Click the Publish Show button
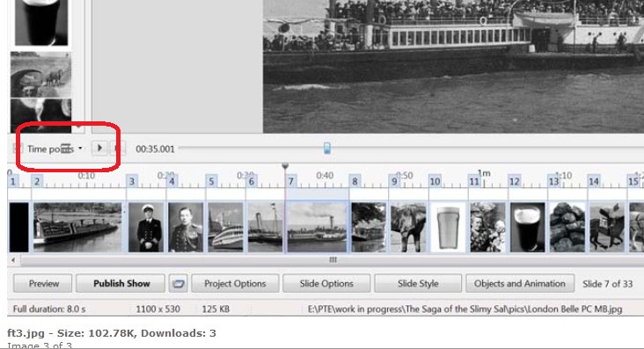644x349 pixels. click(121, 283)
